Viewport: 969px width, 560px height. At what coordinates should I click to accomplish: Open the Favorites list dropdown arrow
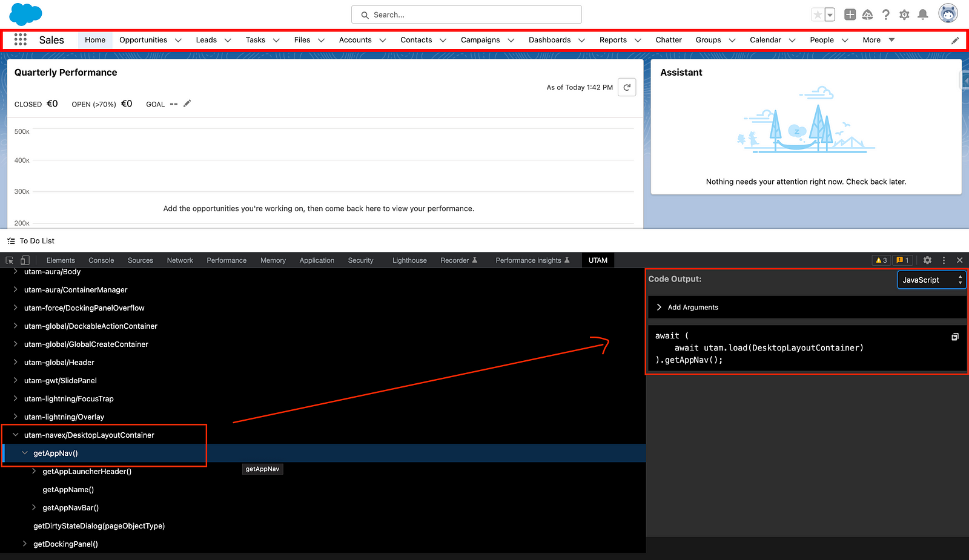830,15
